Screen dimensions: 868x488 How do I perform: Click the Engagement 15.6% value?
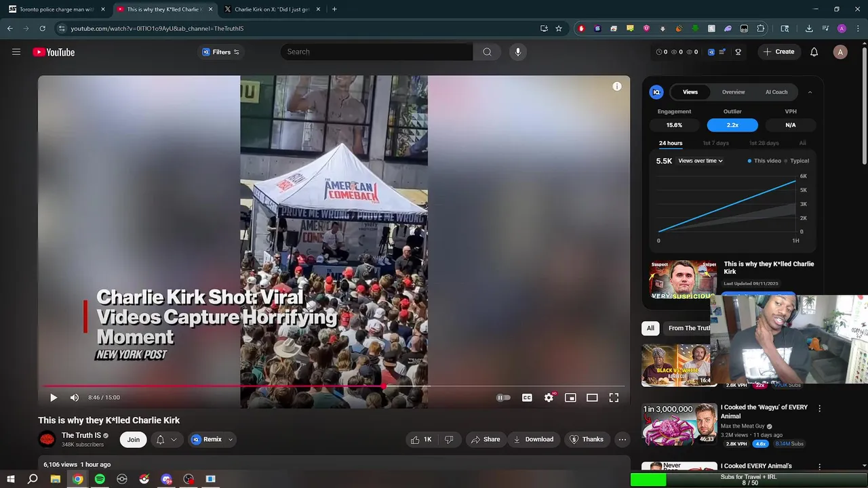[x=674, y=125]
